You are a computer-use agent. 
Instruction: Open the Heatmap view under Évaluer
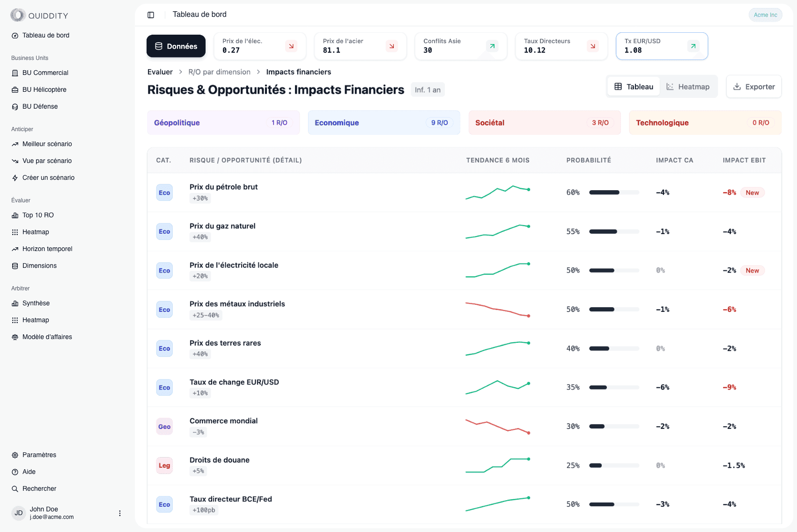coord(36,232)
